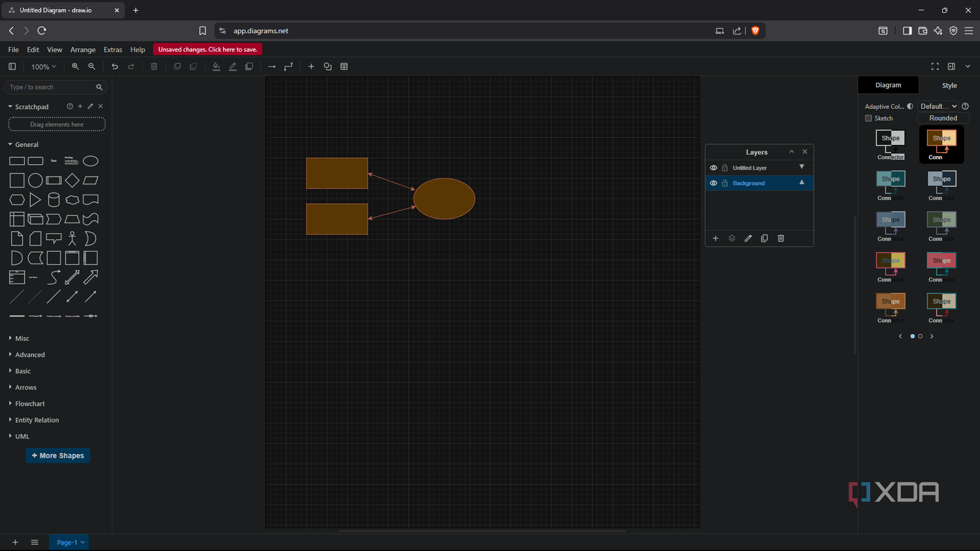
Task: Enable the Sketch checkbox
Action: click(x=868, y=118)
